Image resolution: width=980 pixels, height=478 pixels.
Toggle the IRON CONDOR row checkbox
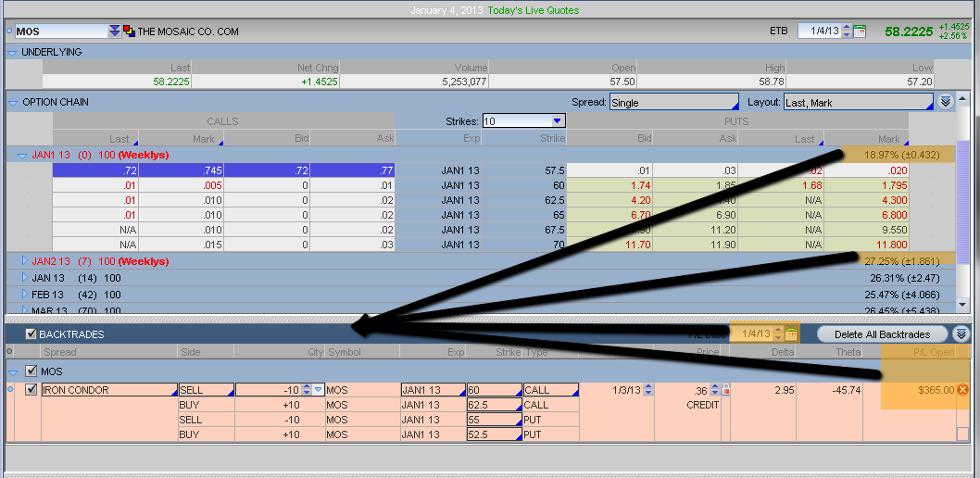click(31, 390)
